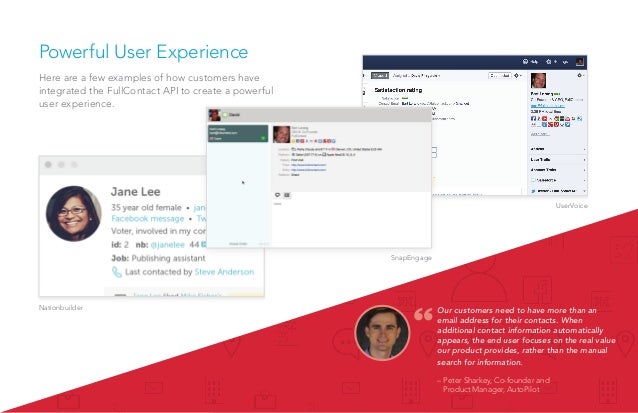
Task: Click the contact photo in the UserVoice sidebar
Action: [538, 81]
